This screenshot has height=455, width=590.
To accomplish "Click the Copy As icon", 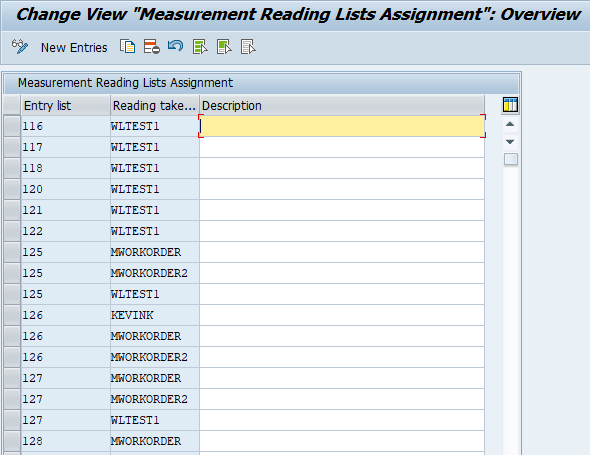I will 128,47.
